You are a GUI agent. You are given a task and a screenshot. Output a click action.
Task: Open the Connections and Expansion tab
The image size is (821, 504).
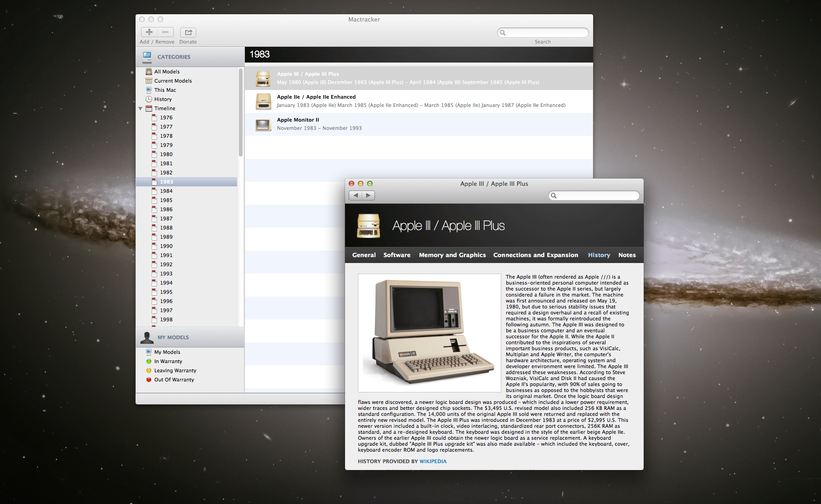tap(535, 255)
